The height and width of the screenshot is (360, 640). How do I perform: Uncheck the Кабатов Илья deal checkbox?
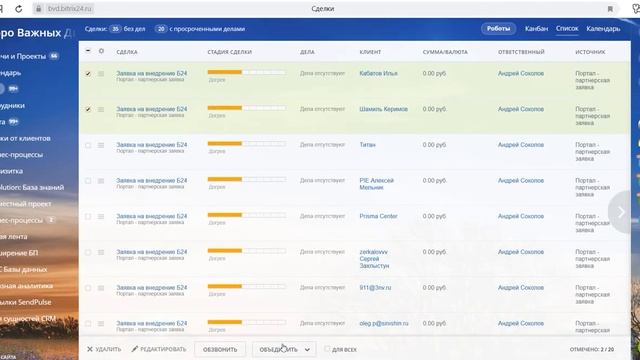[x=88, y=73]
